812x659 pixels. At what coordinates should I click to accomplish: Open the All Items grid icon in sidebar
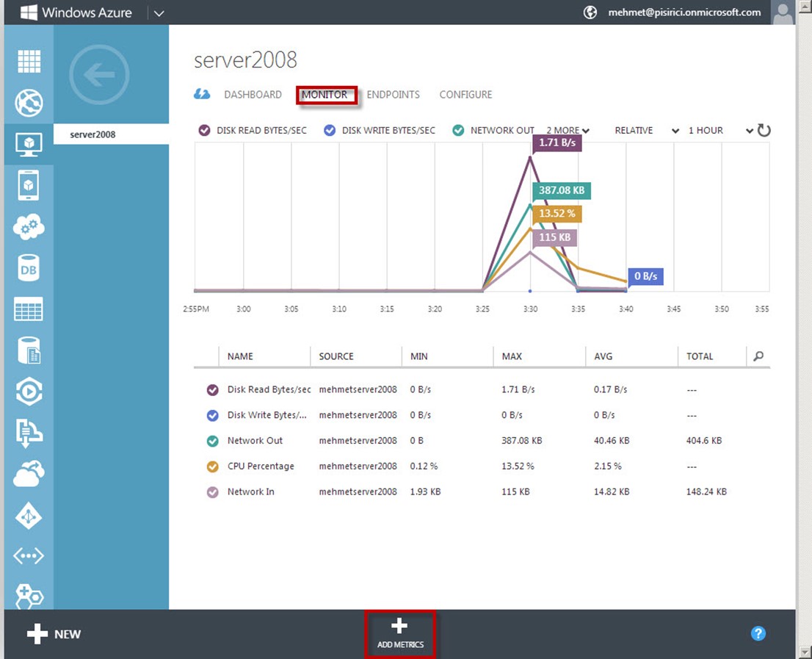point(29,62)
